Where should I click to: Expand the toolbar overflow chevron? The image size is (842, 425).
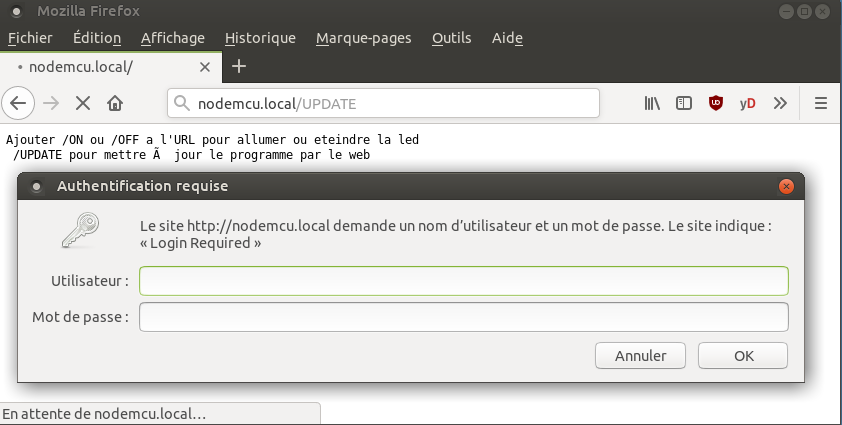pos(781,103)
